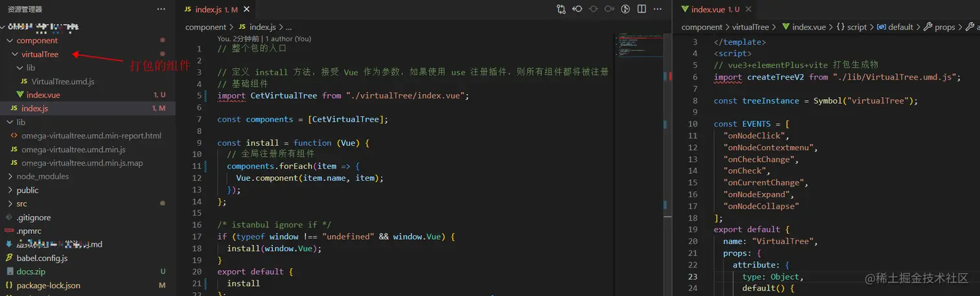Image resolution: width=980 pixels, height=296 pixels.
Task: Click 'index.vue' breadcrumb item
Action: [809, 27]
